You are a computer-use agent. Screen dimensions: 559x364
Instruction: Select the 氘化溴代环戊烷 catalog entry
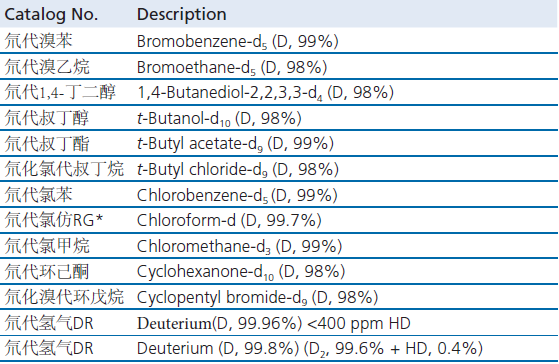(64, 297)
